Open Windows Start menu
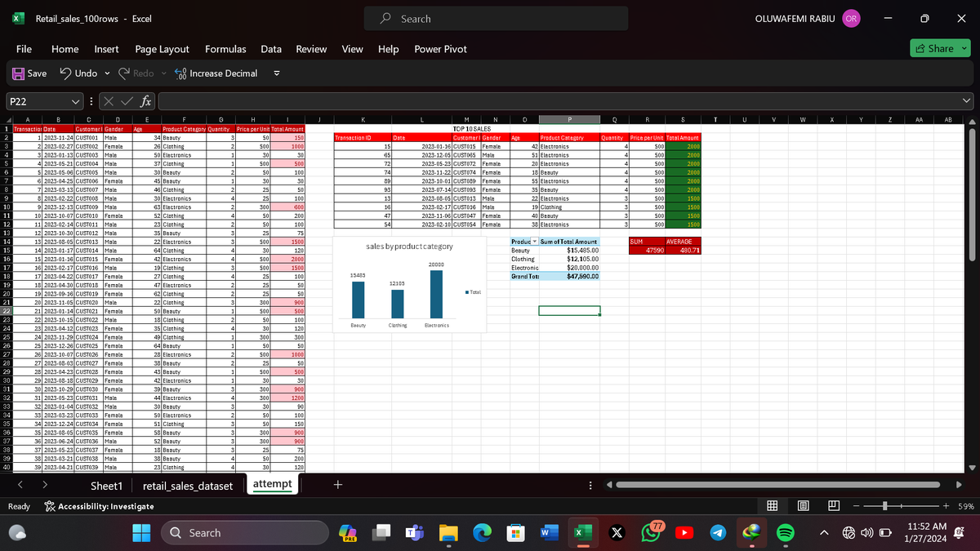The width and height of the screenshot is (980, 551). pyautogui.click(x=142, y=533)
